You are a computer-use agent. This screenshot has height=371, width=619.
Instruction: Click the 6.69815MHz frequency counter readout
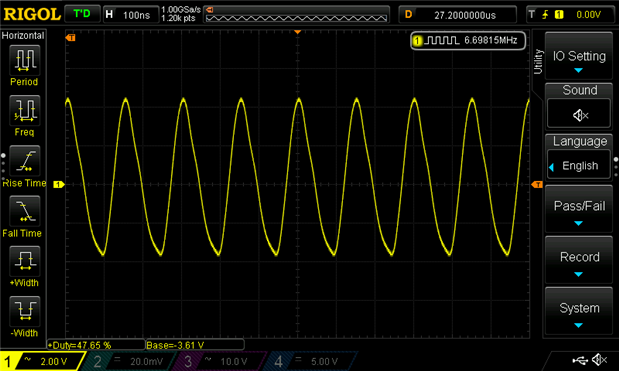point(468,40)
